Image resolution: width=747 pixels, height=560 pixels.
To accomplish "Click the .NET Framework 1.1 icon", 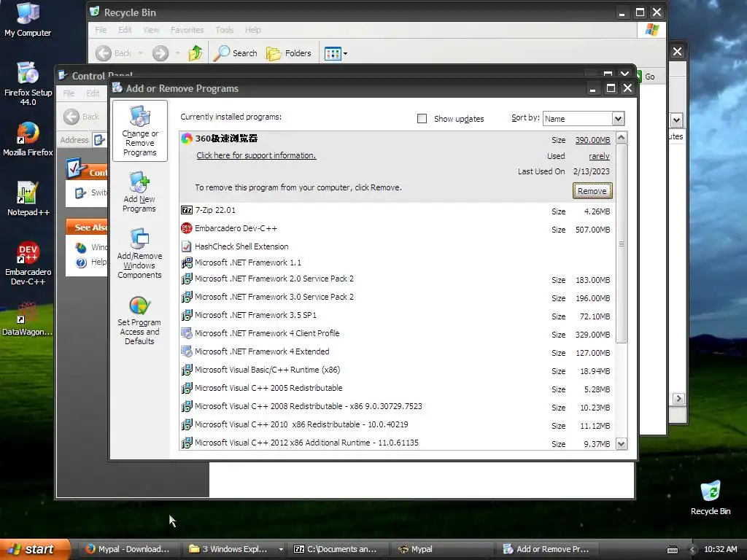I will click(187, 262).
